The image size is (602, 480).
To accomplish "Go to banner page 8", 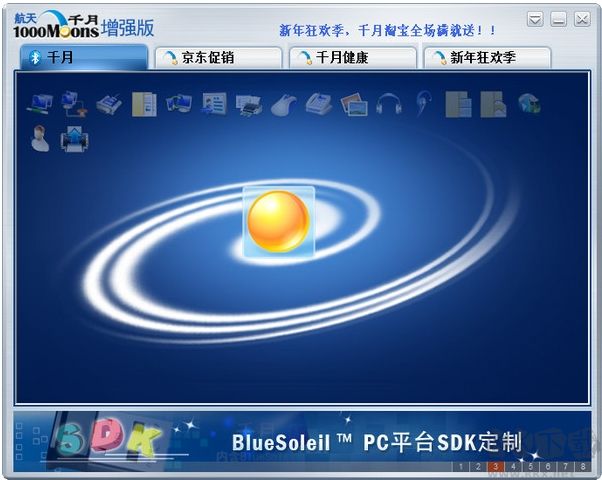I will pos(583,467).
